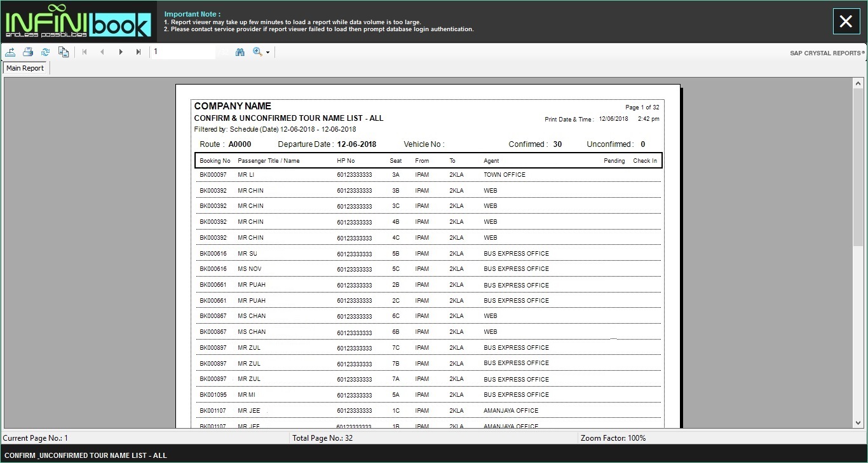Click booking number BK001095

[x=213, y=395]
